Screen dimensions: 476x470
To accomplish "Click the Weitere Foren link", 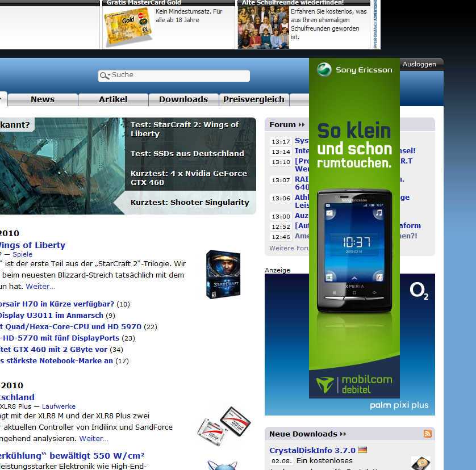I will point(289,248).
